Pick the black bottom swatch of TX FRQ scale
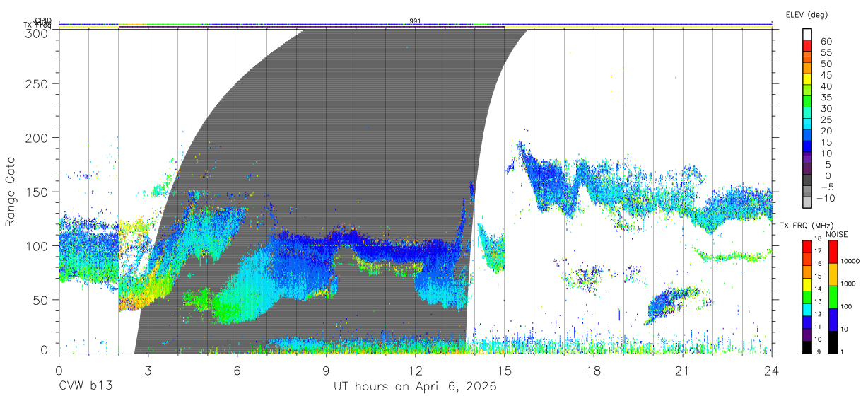The image size is (868, 401). (808, 347)
